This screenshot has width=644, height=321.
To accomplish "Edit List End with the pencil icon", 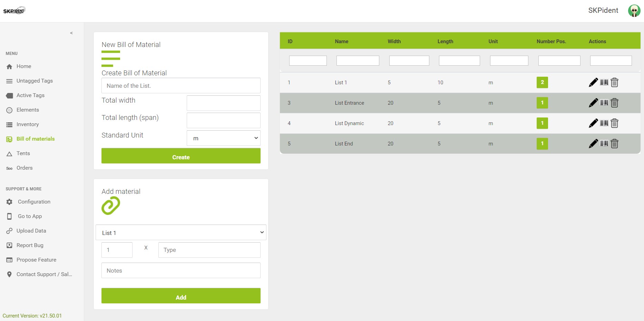I will coord(593,144).
